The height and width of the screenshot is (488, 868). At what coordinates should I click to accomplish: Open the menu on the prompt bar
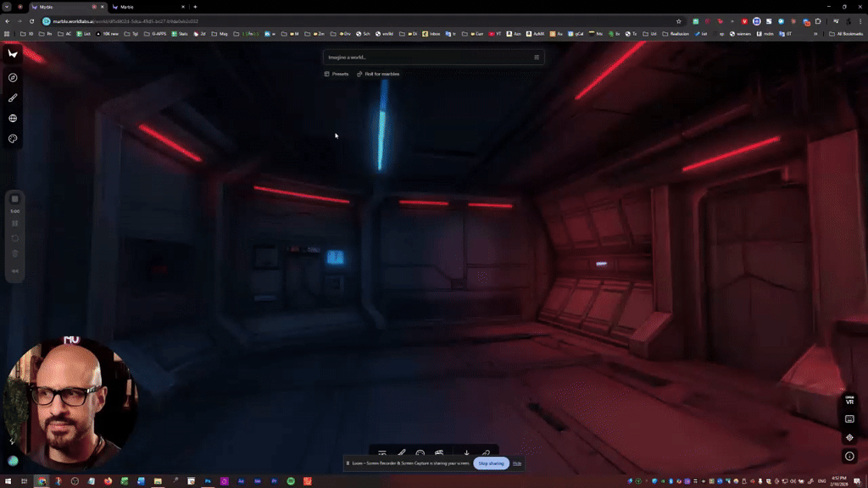click(x=536, y=58)
